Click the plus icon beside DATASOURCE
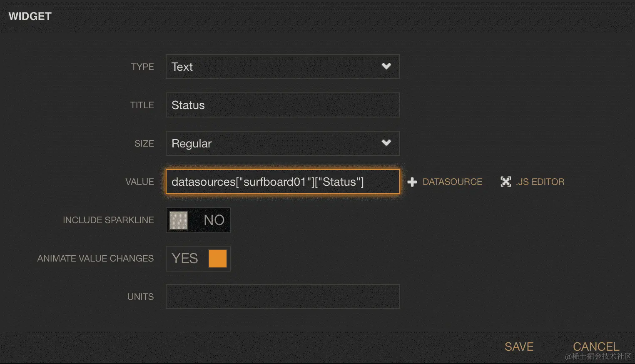The image size is (635, 364). pyautogui.click(x=412, y=182)
